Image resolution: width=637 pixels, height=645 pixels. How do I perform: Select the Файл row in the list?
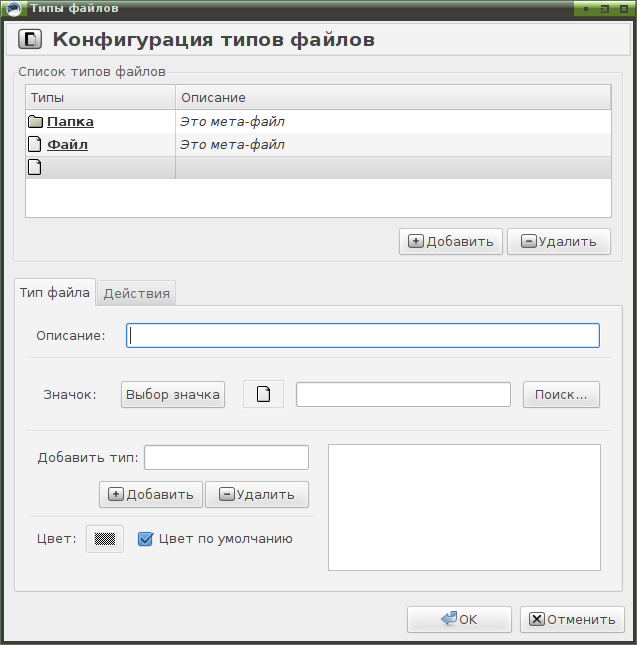(318, 145)
